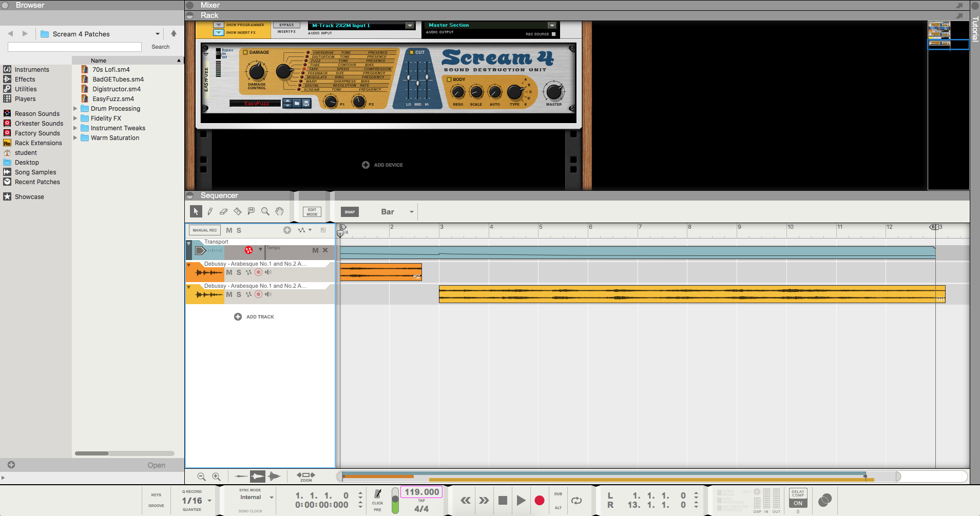Click the tempo automation icon on the Transport track
The image size is (980, 516).
[249, 250]
